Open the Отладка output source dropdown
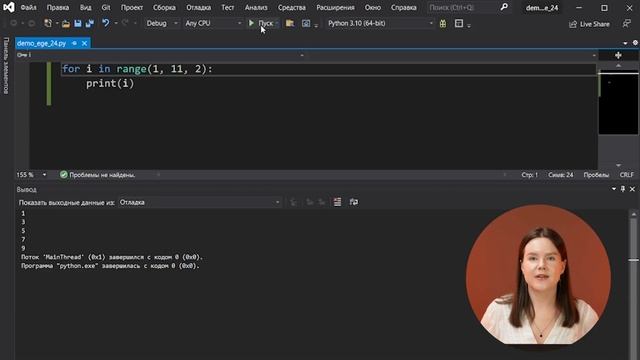 click(200, 202)
